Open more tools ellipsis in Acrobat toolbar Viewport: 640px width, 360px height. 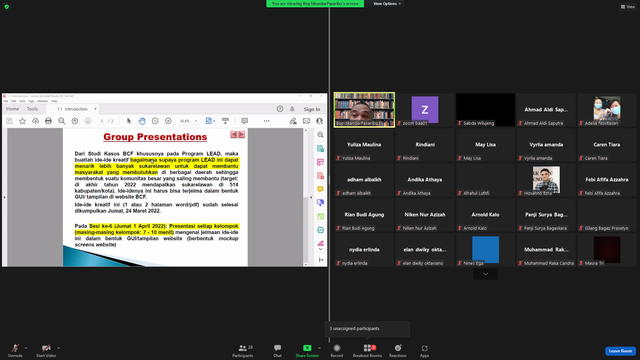coord(267,121)
